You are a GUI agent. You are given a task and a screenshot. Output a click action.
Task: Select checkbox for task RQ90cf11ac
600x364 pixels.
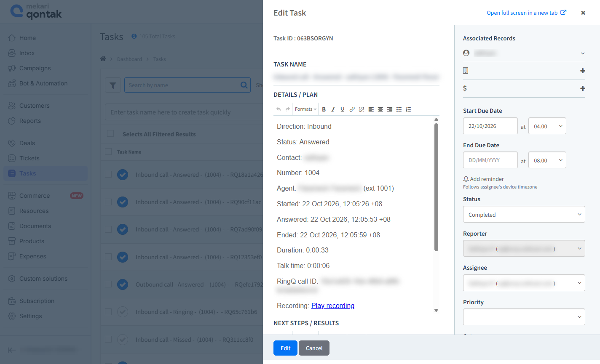click(x=108, y=202)
